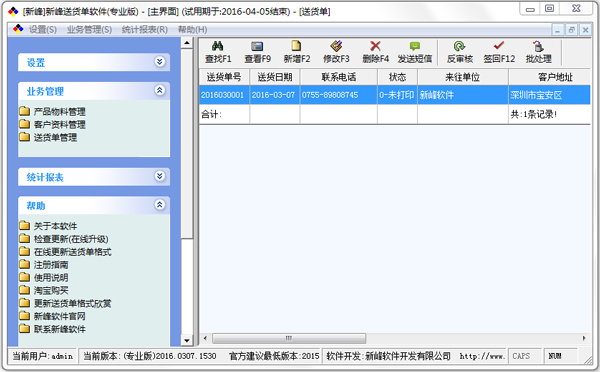Click date cell 2016-03-07
Screen dimensions: 600x372
[275, 95]
